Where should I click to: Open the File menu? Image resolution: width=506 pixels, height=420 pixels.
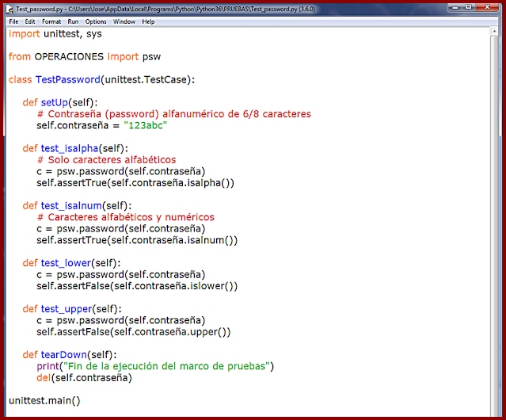coord(13,21)
